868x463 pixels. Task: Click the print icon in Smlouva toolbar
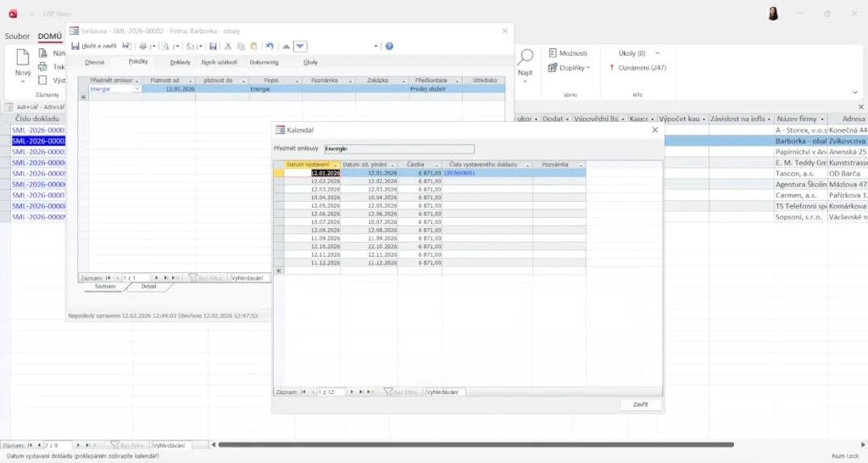[x=142, y=46]
